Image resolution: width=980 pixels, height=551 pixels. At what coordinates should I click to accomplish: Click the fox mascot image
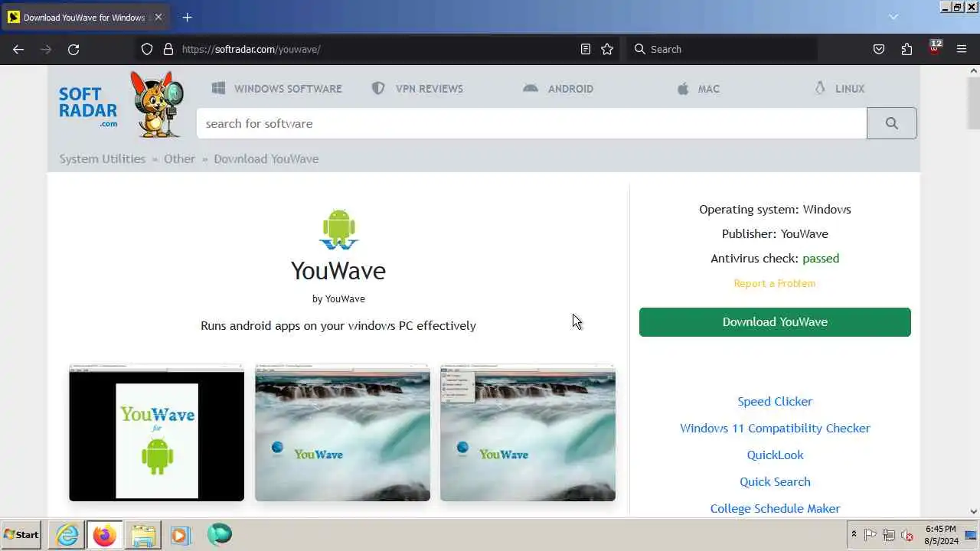click(157, 105)
